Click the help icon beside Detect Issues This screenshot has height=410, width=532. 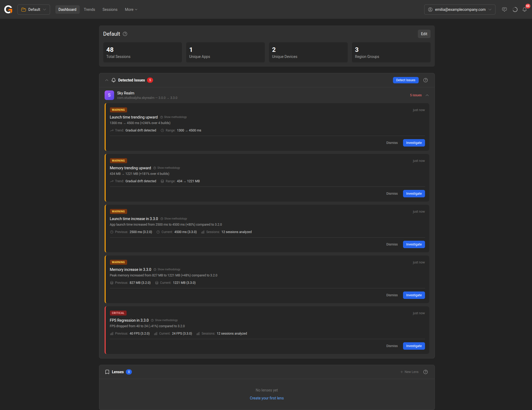pyautogui.click(x=426, y=80)
